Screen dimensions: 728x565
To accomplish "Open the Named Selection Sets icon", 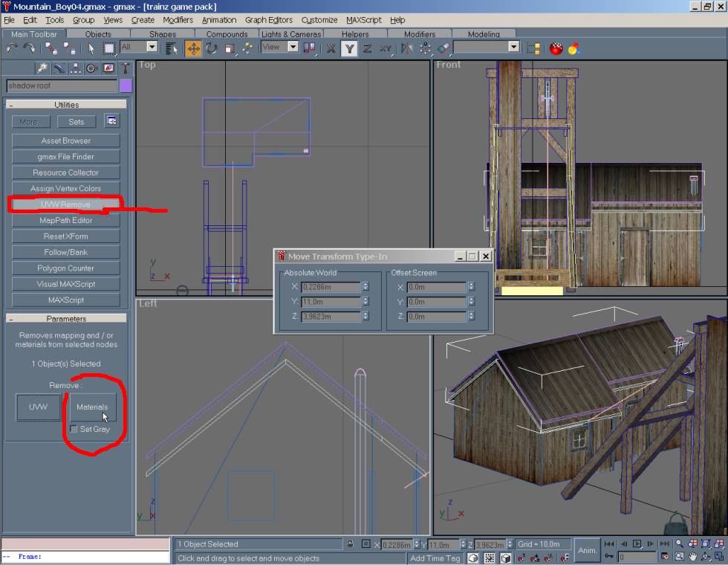I will click(x=533, y=48).
